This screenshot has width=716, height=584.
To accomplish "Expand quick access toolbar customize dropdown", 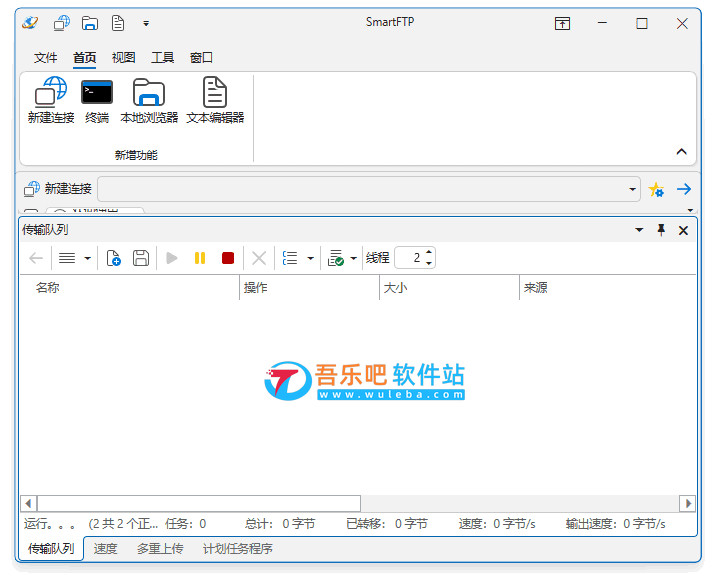I will (146, 23).
